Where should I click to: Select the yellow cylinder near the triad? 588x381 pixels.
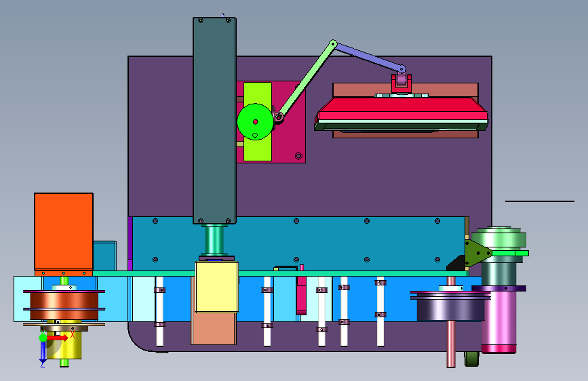(69, 345)
